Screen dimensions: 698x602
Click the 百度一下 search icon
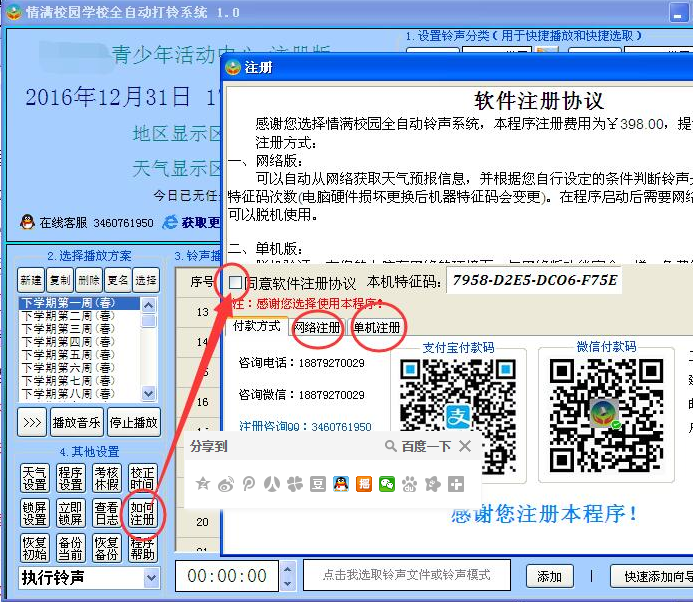[x=391, y=446]
